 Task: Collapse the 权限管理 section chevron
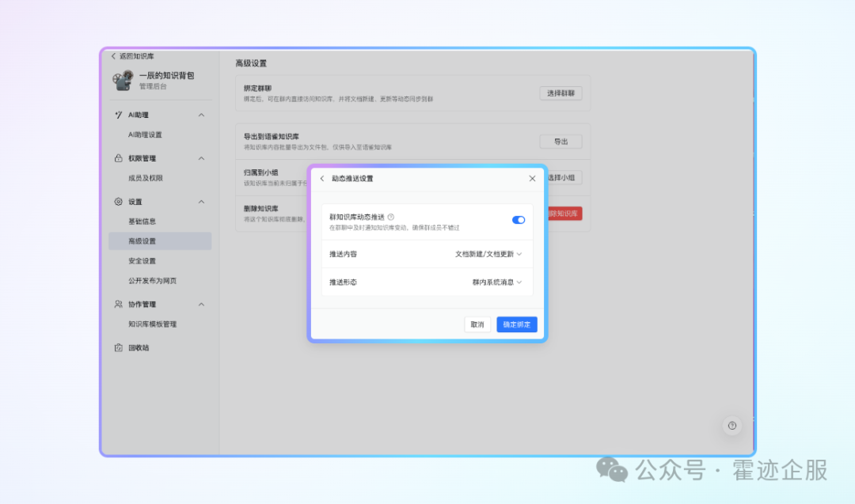(201, 158)
